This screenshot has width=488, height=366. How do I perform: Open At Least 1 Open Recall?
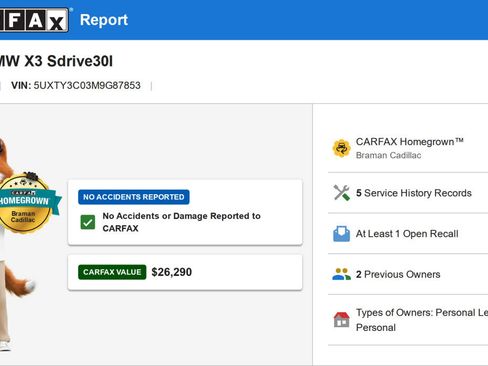pyautogui.click(x=408, y=234)
